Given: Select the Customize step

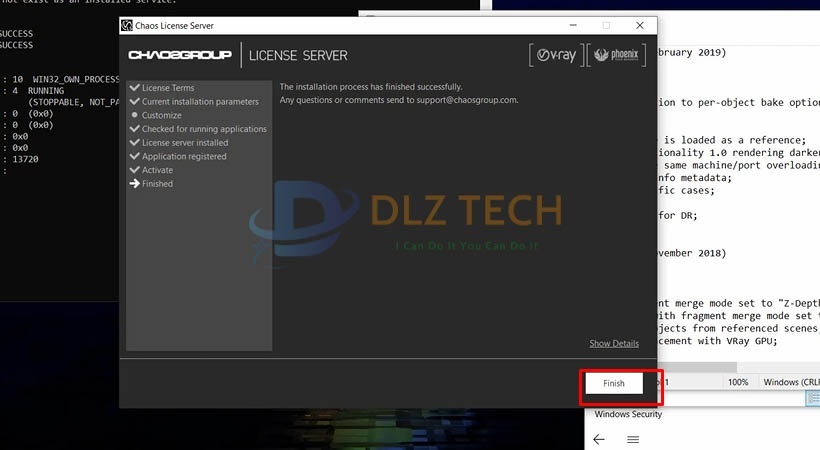Looking at the screenshot, I should click(x=162, y=115).
